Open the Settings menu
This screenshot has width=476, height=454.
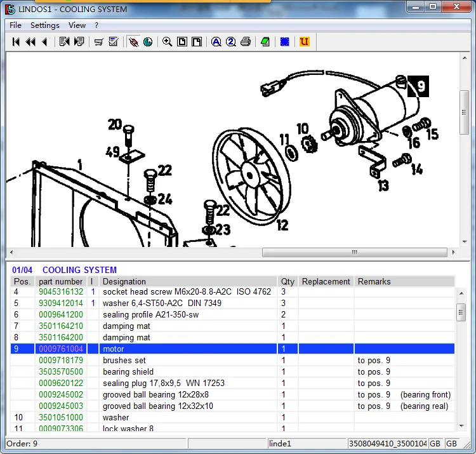click(x=44, y=25)
